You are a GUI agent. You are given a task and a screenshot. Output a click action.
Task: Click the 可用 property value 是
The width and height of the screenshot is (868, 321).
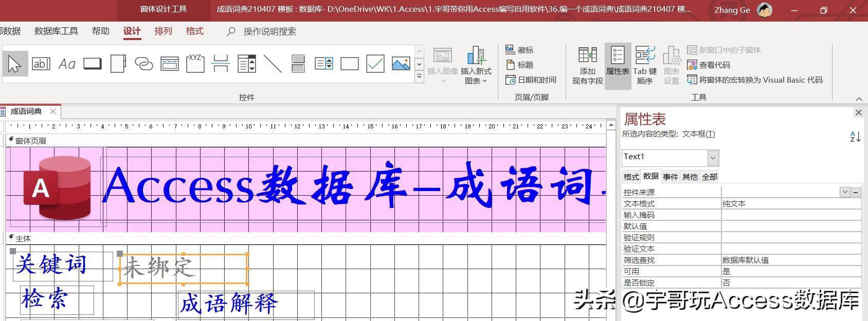point(791,271)
